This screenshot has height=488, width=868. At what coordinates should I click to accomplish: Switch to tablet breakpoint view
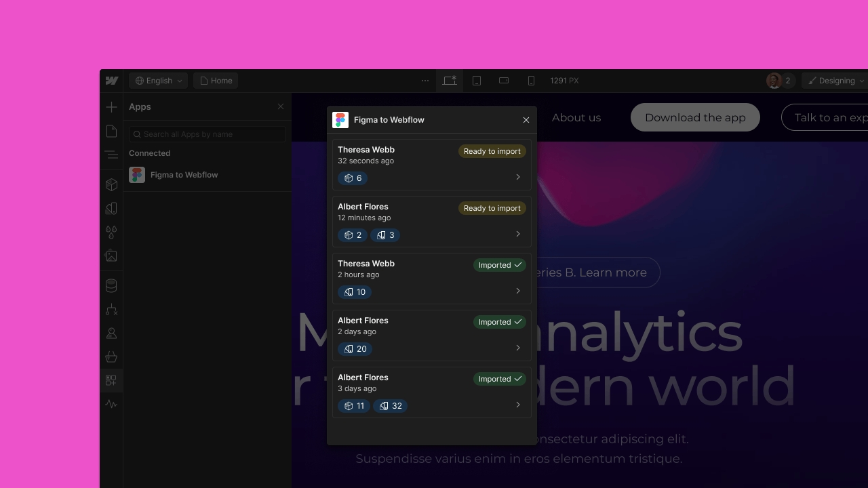[x=477, y=81]
